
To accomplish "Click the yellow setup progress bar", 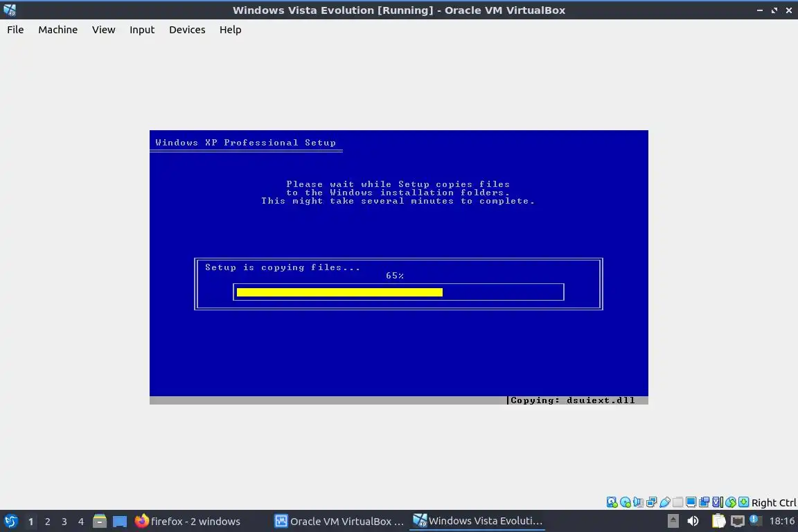I will [339, 292].
